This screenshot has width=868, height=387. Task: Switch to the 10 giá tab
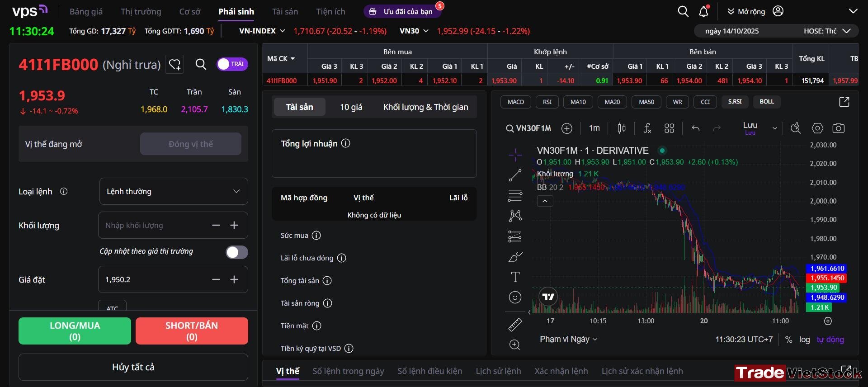tap(351, 107)
